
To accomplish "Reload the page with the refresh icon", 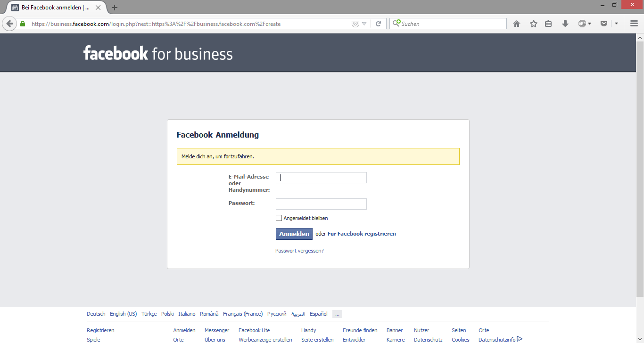I will (378, 24).
